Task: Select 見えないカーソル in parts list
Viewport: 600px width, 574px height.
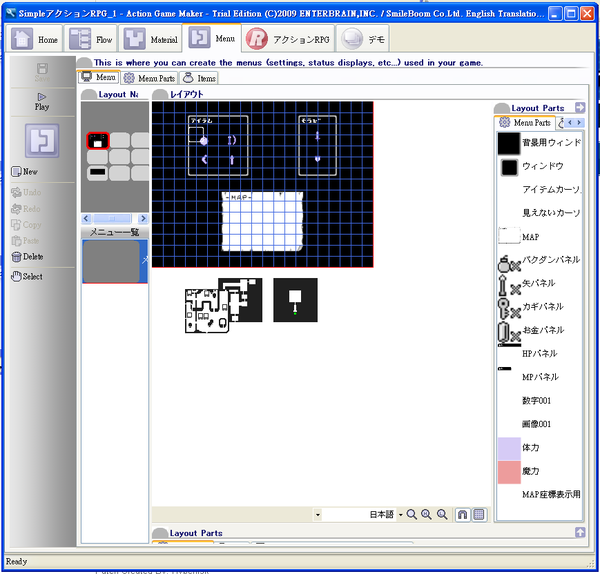Action: (540, 213)
